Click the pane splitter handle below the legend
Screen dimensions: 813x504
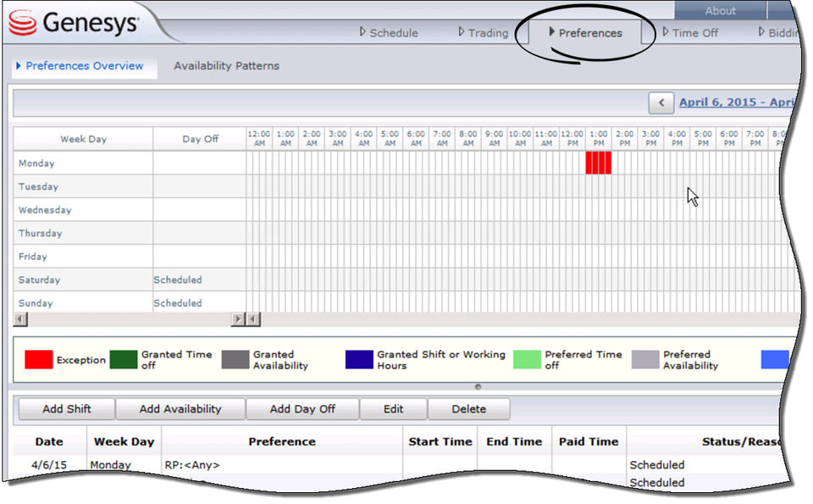(x=478, y=387)
